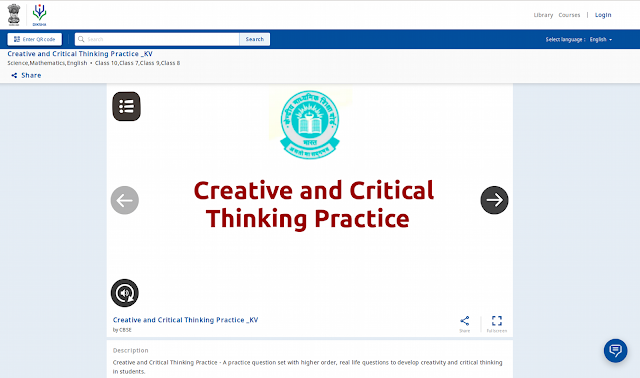Viewport: 640px width, 378px height.
Task: Open the Courses link
Action: coord(569,15)
